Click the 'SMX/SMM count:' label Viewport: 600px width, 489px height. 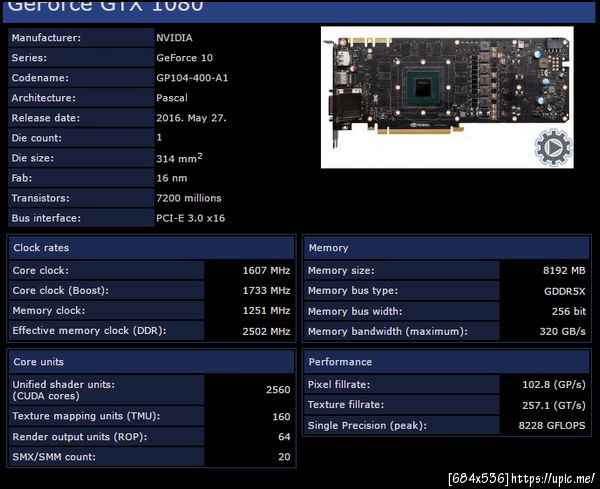click(x=54, y=456)
